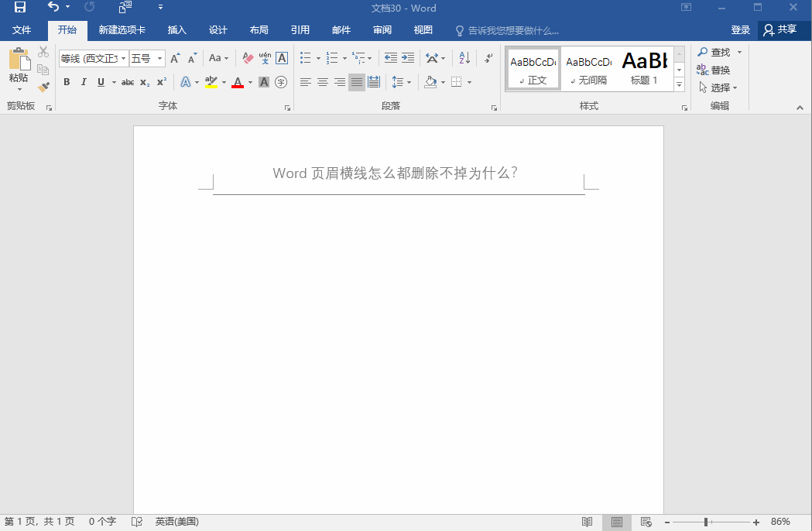Expand the borders dropdown arrow
Viewport: 812px width, 531px height.
[x=469, y=82]
